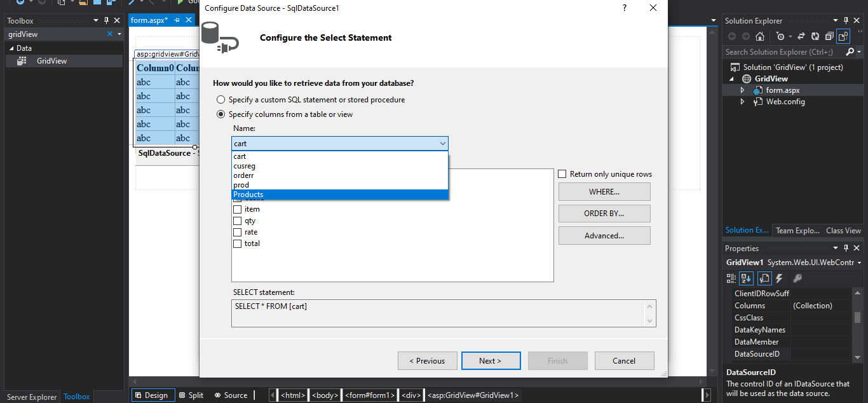Viewport: 868px width, 403px height.
Task: Toggle Alphabetical sort icon in Properties
Action: [747, 278]
